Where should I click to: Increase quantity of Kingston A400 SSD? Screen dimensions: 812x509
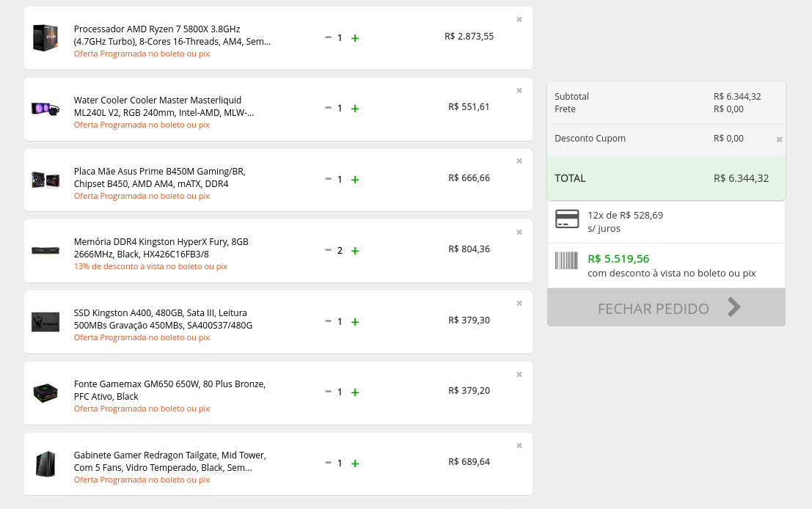(355, 322)
